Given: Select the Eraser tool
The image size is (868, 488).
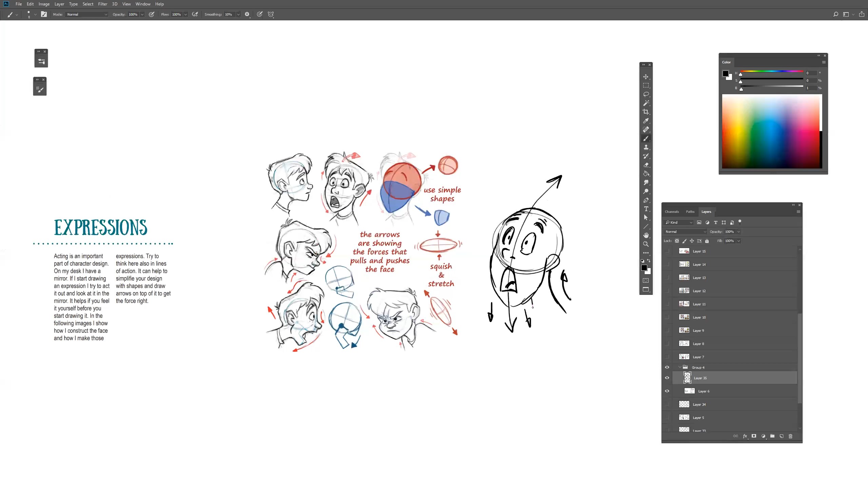Looking at the screenshot, I should 646,165.
